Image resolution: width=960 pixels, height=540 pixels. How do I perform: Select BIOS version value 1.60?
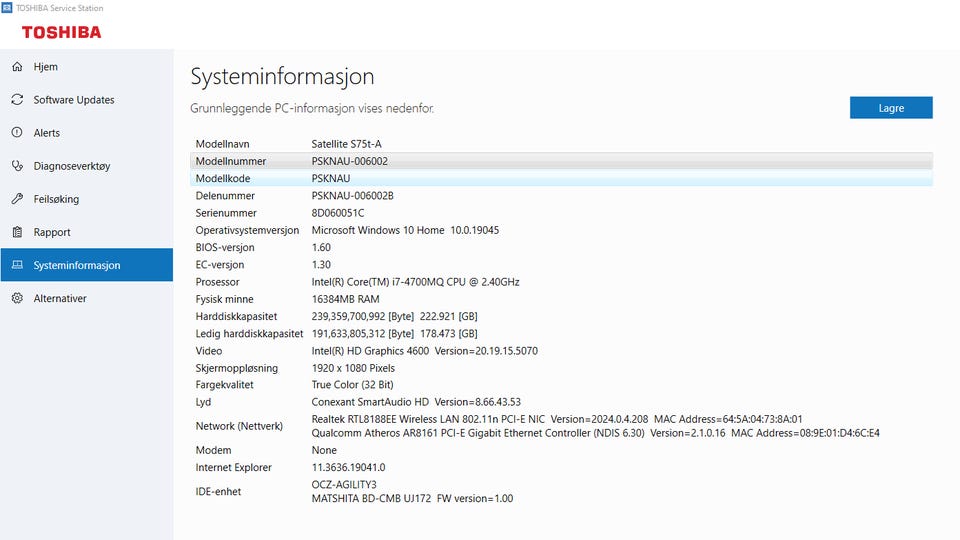(x=321, y=247)
